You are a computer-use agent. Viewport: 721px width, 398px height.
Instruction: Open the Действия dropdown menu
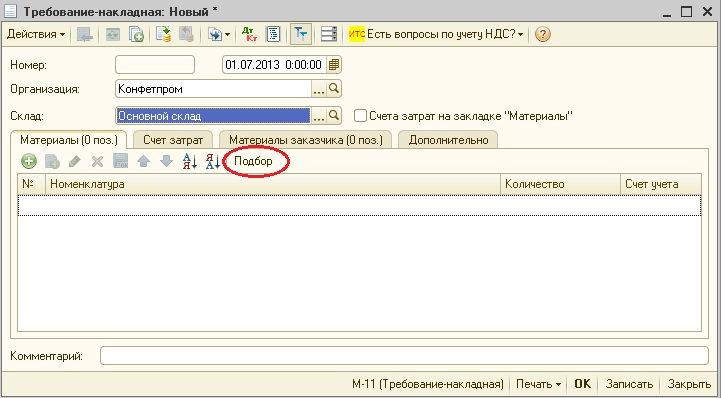[35, 34]
